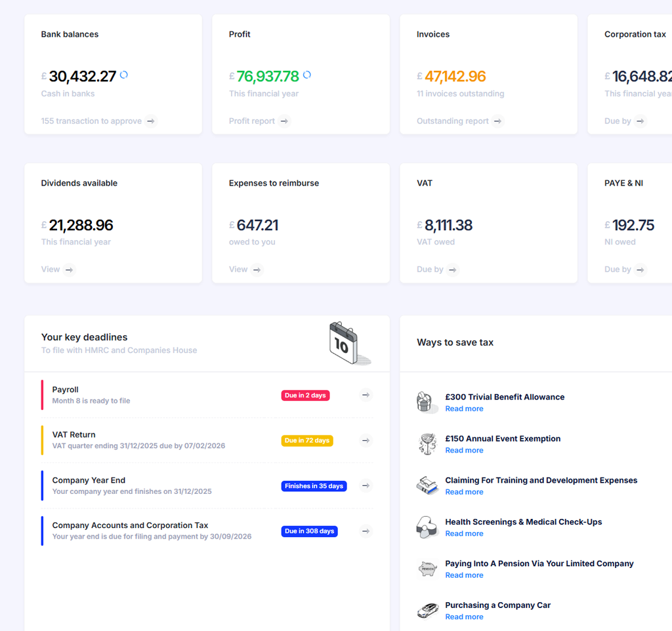This screenshot has height=631, width=672.
Task: Read more about Paying Into A Pension
Action: 464,575
